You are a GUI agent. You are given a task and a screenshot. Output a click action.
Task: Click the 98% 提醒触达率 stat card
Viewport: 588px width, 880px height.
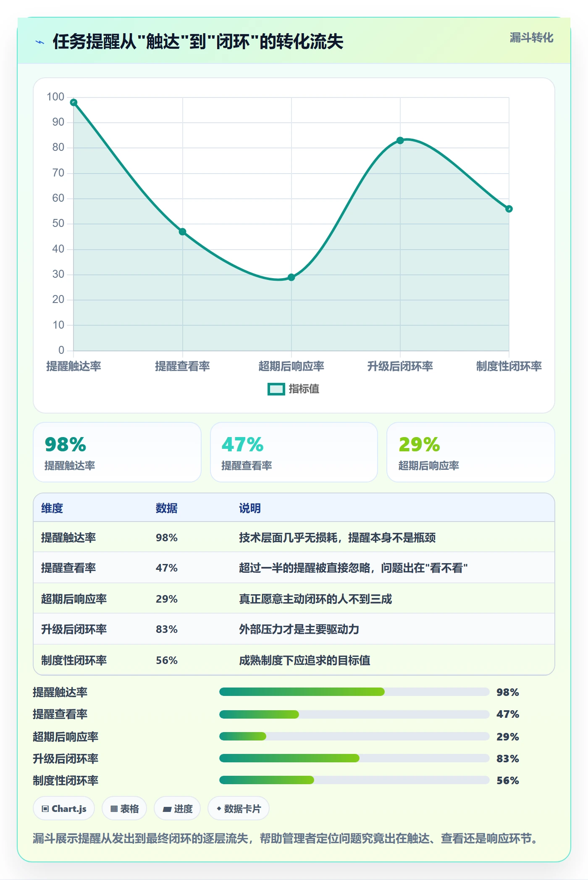[117, 452]
